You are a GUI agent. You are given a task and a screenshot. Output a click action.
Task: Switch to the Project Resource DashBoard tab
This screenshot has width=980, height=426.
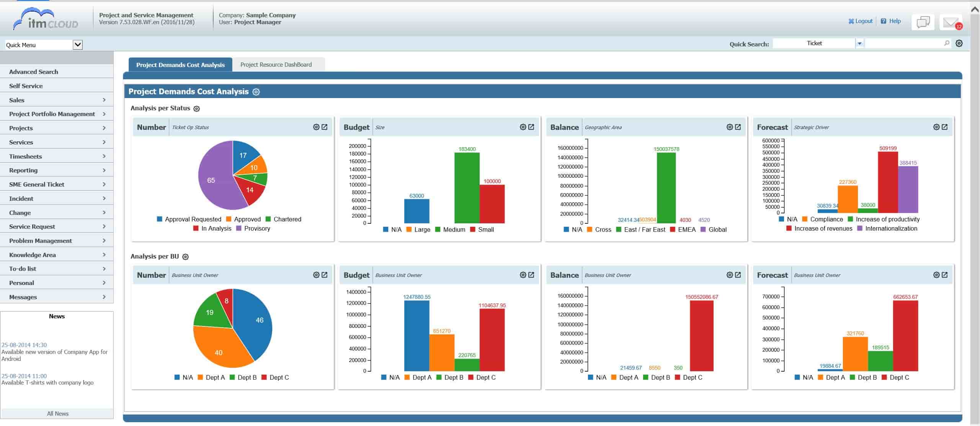click(276, 64)
